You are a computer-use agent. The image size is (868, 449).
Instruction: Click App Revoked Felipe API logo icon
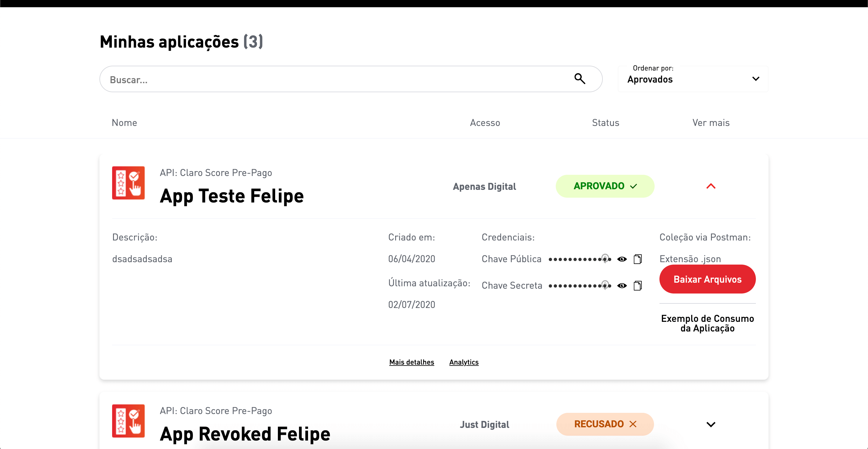[x=128, y=421]
